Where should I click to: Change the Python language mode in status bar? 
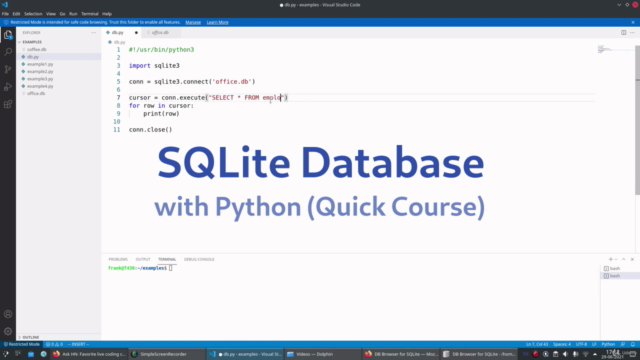[x=608, y=344]
